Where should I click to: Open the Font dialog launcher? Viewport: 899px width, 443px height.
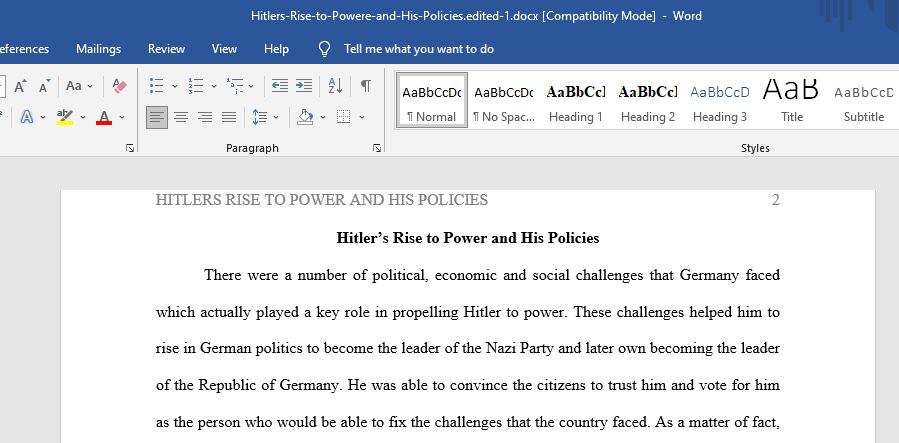130,148
